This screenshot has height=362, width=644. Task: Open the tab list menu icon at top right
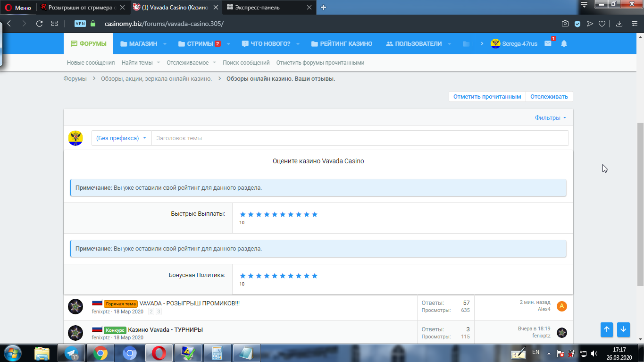click(584, 5)
